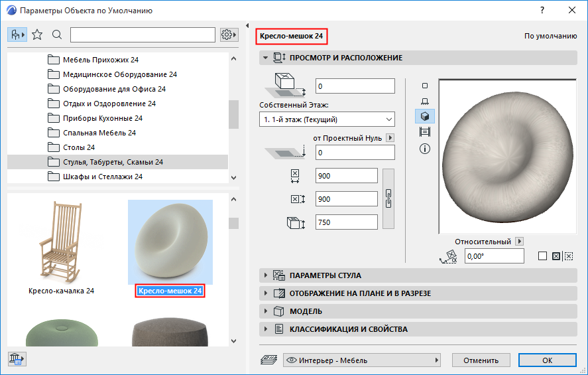This screenshot has height=375, width=588.
Task: Edit the depth dimension field 900
Action: coord(347,199)
